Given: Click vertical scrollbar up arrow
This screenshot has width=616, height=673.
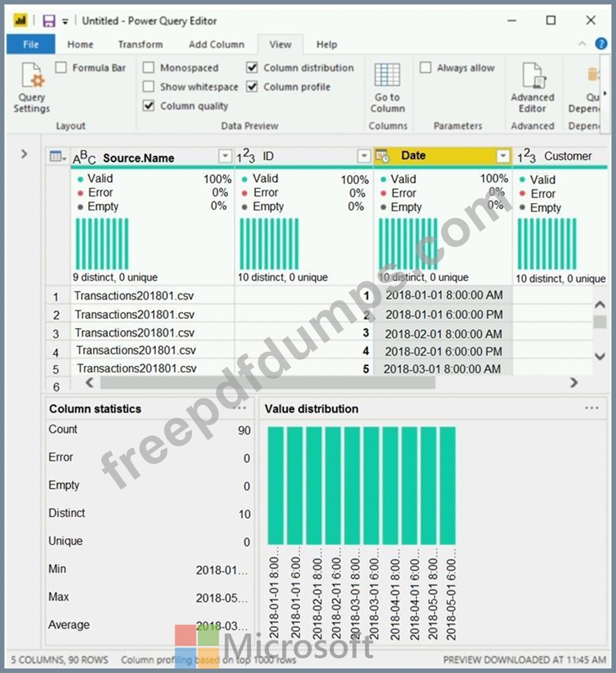Looking at the screenshot, I should (x=599, y=305).
